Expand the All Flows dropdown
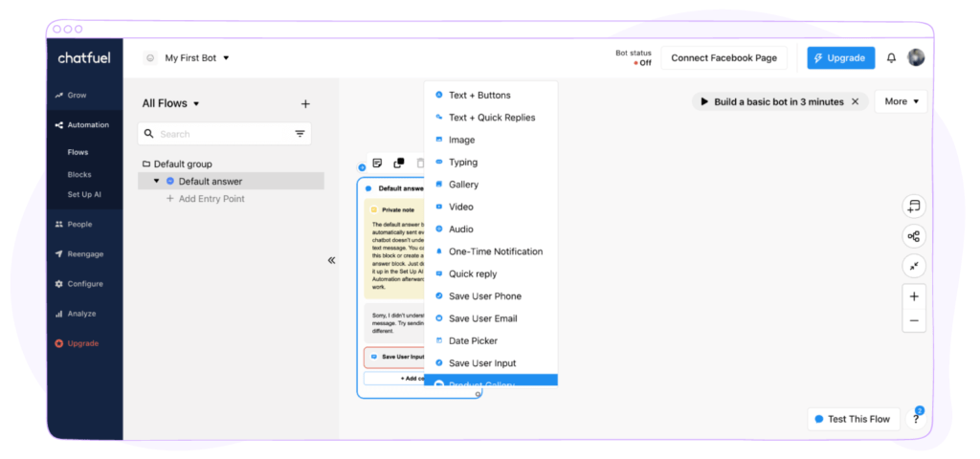 click(x=170, y=103)
